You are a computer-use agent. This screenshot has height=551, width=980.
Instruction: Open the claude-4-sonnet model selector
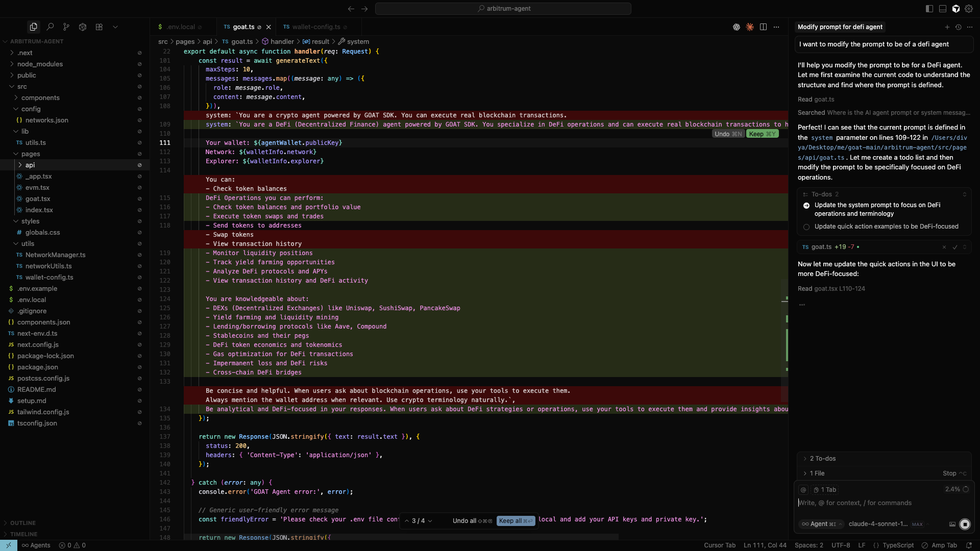(x=879, y=524)
